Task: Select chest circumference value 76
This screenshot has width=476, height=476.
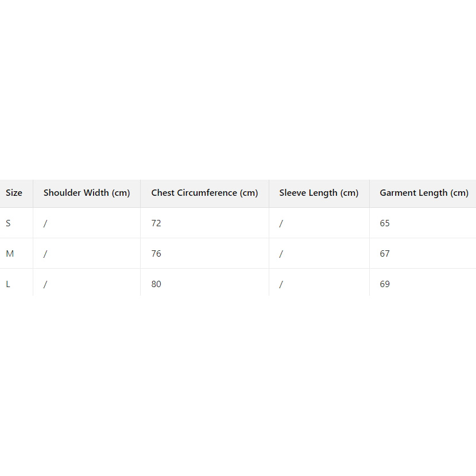Action: point(156,254)
